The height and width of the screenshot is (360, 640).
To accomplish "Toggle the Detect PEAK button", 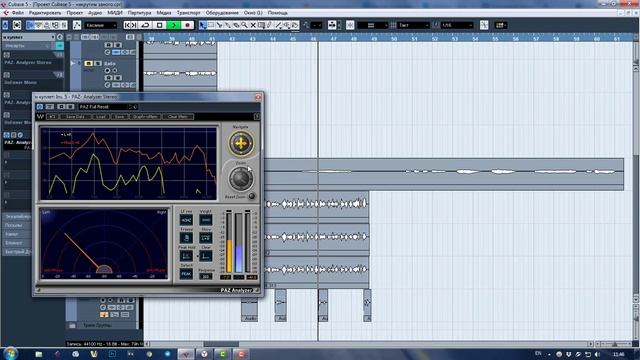I will (186, 274).
